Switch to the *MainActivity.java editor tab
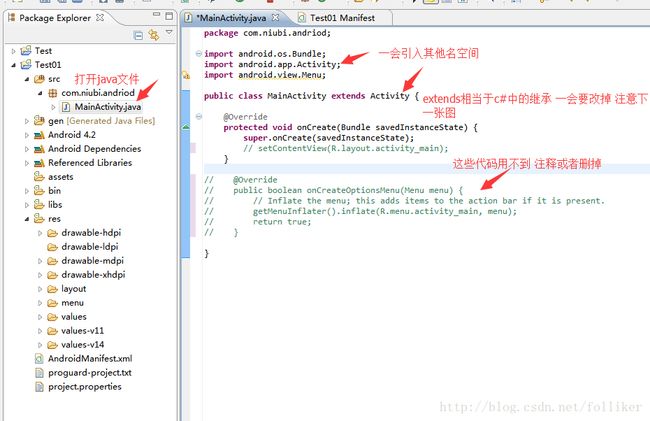The height and width of the screenshot is (421, 650). click(x=231, y=18)
